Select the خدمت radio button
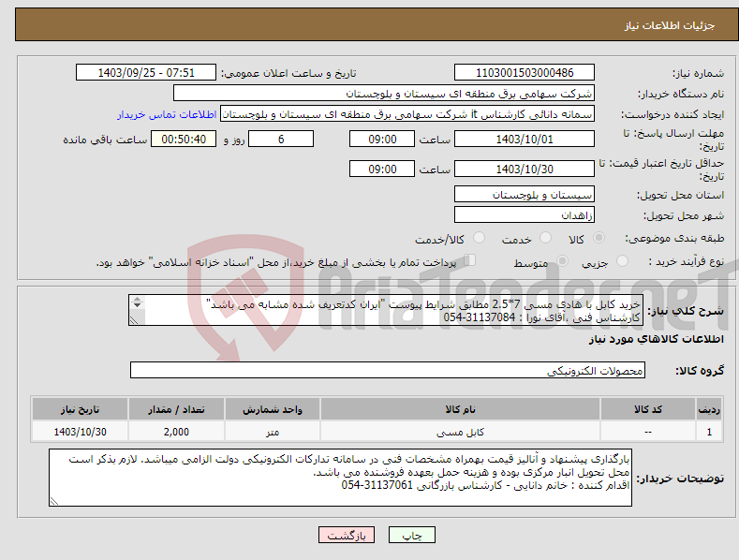Screen dimensions: 739x560 tap(545, 238)
